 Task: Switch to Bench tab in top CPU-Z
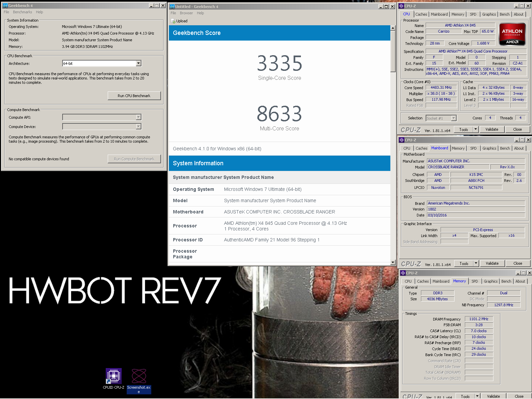click(504, 14)
